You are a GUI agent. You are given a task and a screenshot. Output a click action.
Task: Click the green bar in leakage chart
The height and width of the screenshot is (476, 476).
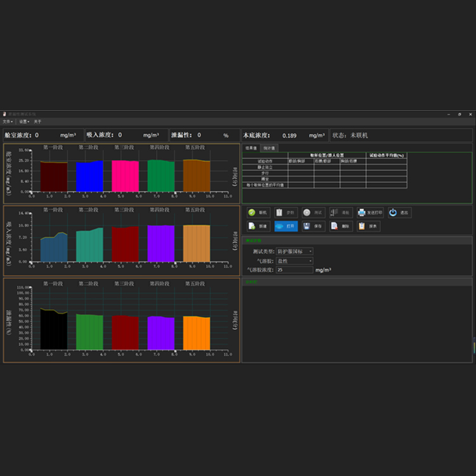click(x=89, y=332)
